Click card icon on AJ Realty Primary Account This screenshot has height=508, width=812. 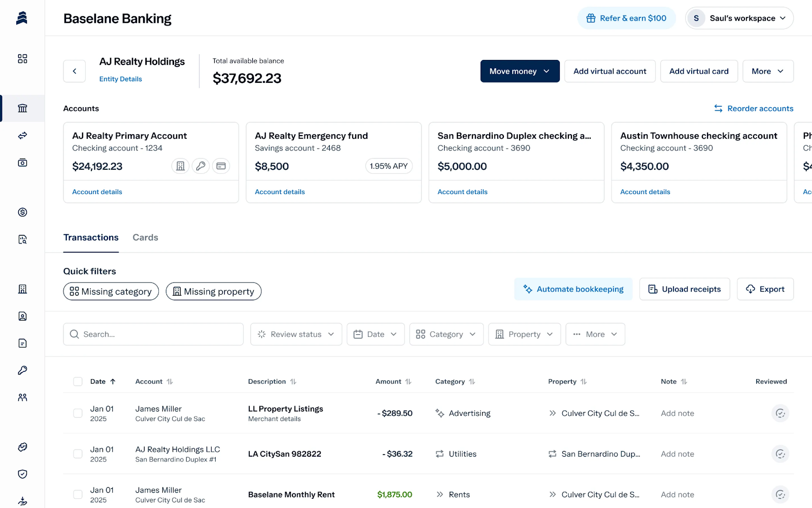[x=221, y=166]
